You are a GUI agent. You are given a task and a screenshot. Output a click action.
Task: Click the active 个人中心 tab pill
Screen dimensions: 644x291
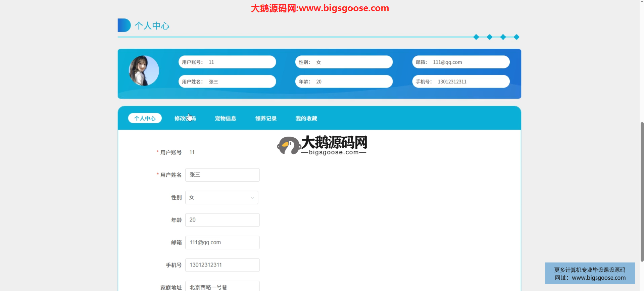pyautogui.click(x=145, y=118)
